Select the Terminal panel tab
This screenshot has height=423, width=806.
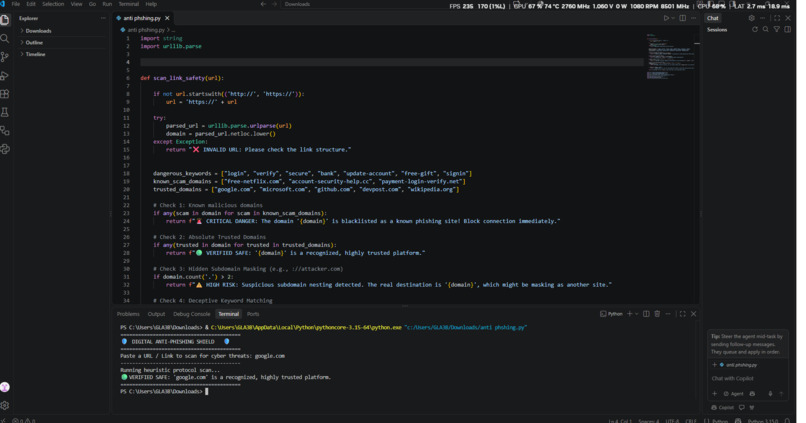pos(228,314)
